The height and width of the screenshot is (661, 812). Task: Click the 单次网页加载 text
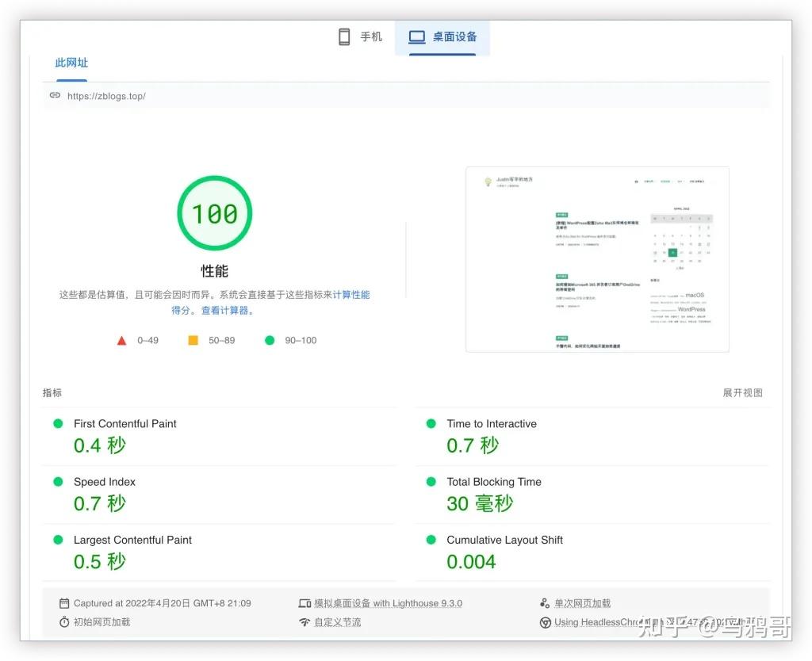pyautogui.click(x=583, y=603)
